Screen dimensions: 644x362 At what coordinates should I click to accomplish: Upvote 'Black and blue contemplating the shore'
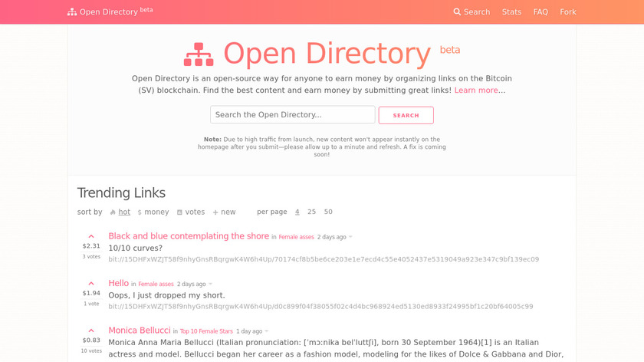tap(91, 236)
